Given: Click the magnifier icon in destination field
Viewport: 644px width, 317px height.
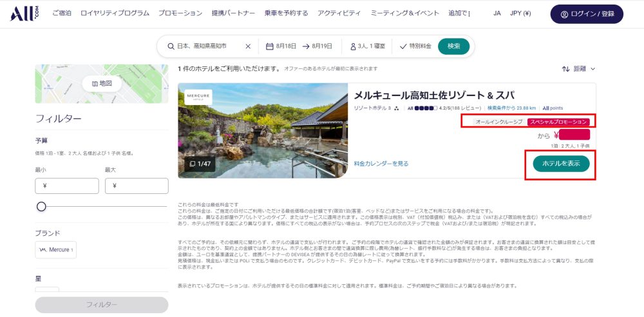Looking at the screenshot, I should click(171, 46).
